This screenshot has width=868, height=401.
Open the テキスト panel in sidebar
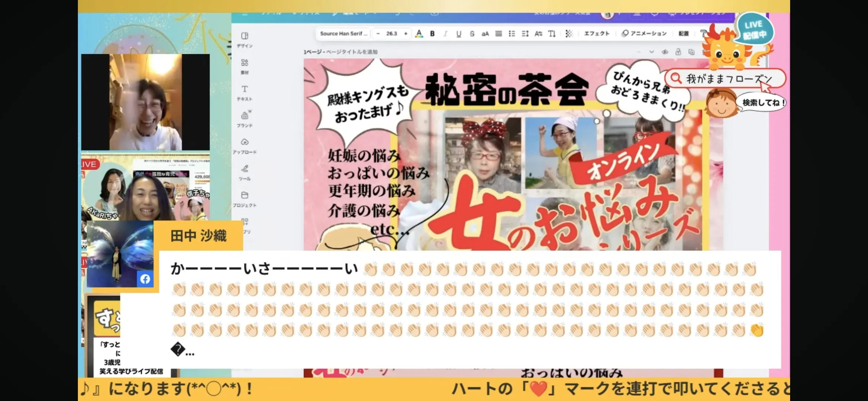(x=244, y=93)
